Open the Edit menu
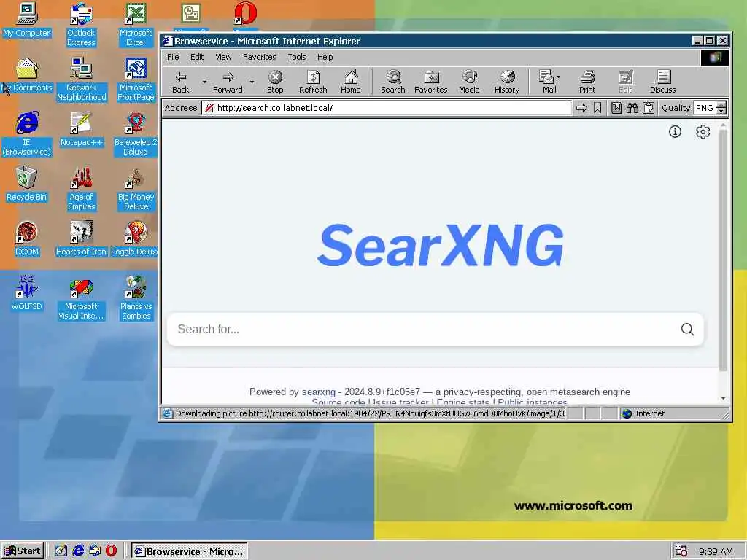Image resolution: width=747 pixels, height=560 pixels. click(x=197, y=57)
